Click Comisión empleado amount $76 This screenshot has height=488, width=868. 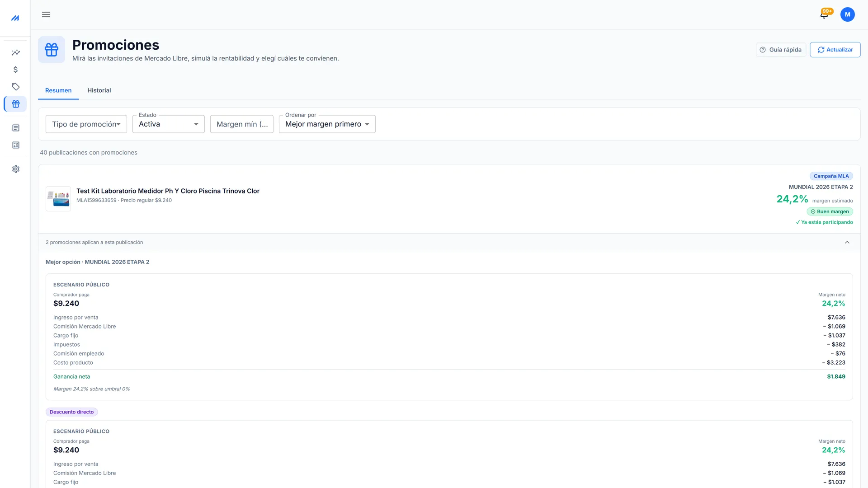pos(838,354)
